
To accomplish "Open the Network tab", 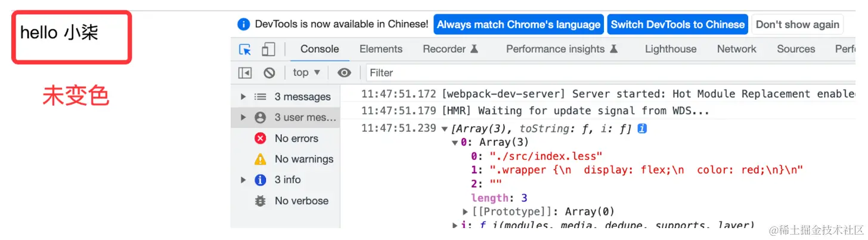I will tap(736, 49).
